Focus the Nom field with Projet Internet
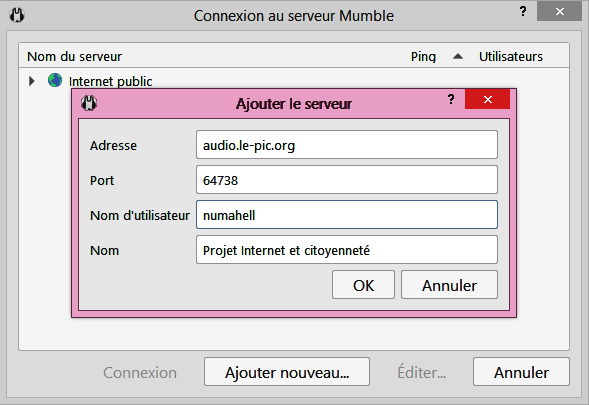This screenshot has width=589, height=405. click(347, 249)
